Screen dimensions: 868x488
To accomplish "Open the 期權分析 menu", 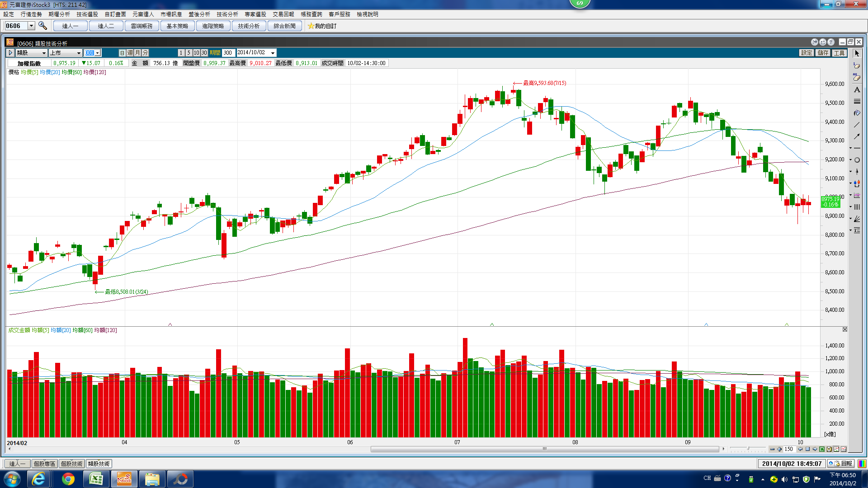I will tap(59, 14).
